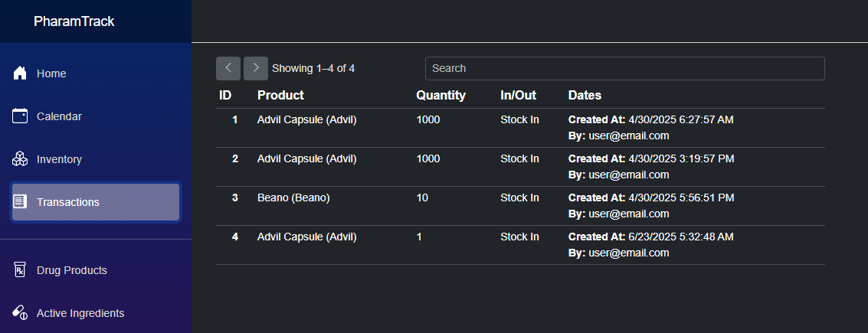This screenshot has height=333, width=868.
Task: Click the Transactions receipt icon
Action: coord(21,202)
